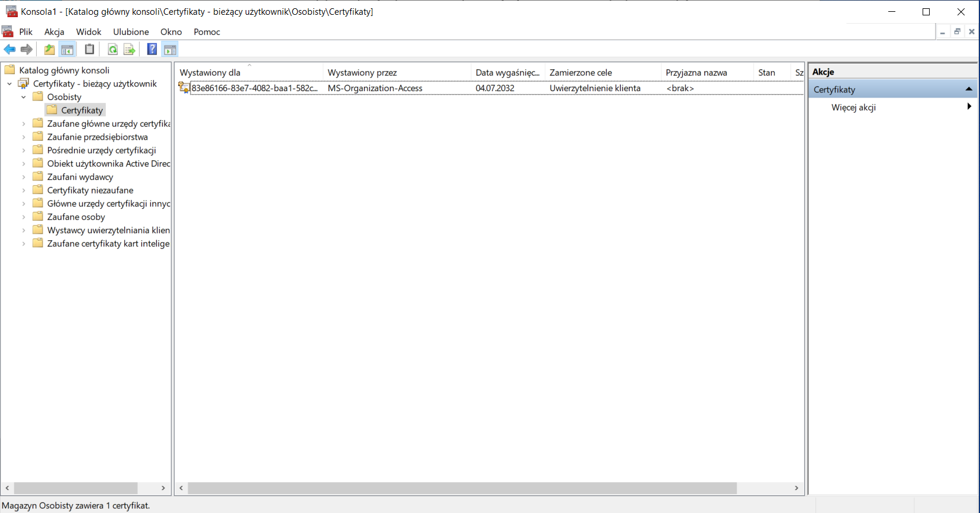Viewport: 980px width, 513px height.
Task: Open the Widok menu
Action: tap(89, 32)
